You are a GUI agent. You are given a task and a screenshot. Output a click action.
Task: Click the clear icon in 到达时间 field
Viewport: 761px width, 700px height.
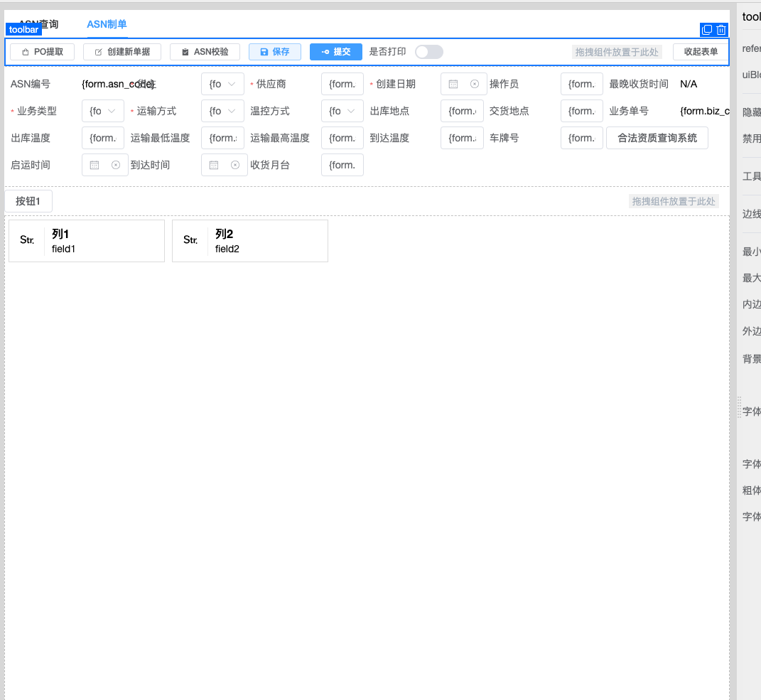235,165
